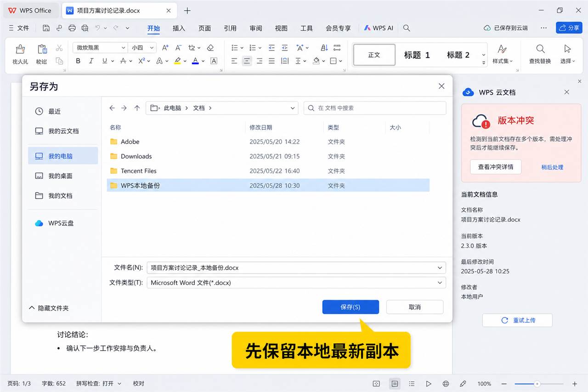Toggle focus mode icon in status bar
The width and height of the screenshot is (588, 392).
pyautogui.click(x=376, y=384)
